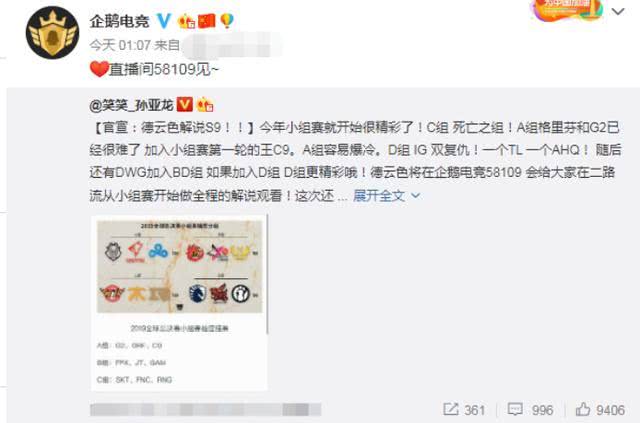Click the colorful promo banner at top right
This screenshot has width=640, height=423.
tap(568, 10)
